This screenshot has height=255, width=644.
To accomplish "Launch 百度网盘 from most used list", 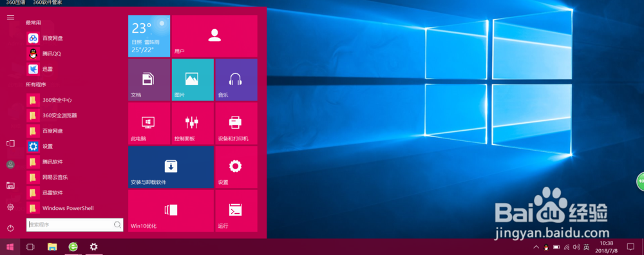I will 74,38.
